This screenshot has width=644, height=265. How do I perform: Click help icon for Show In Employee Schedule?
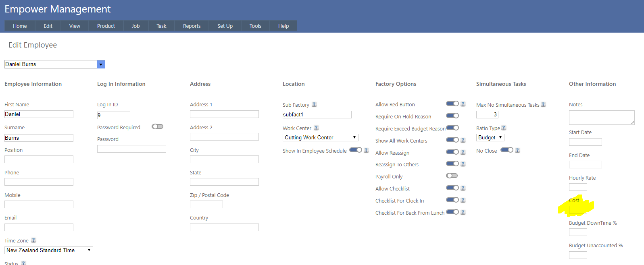coord(366,150)
